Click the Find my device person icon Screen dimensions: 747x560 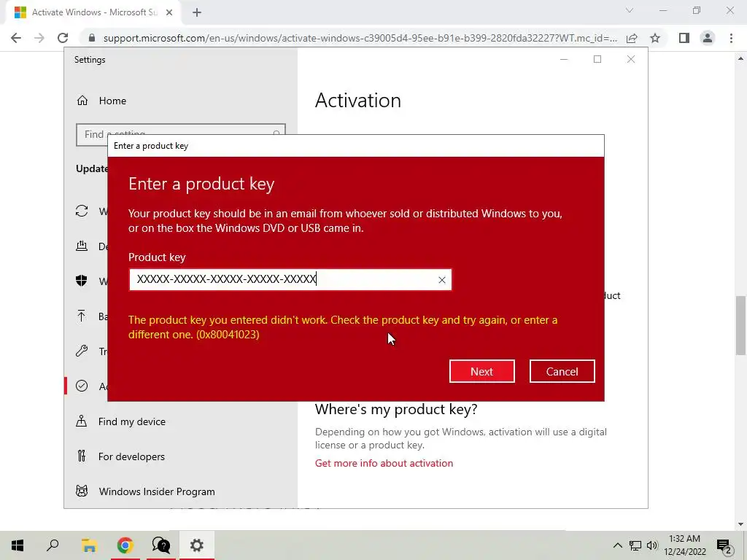tap(82, 421)
